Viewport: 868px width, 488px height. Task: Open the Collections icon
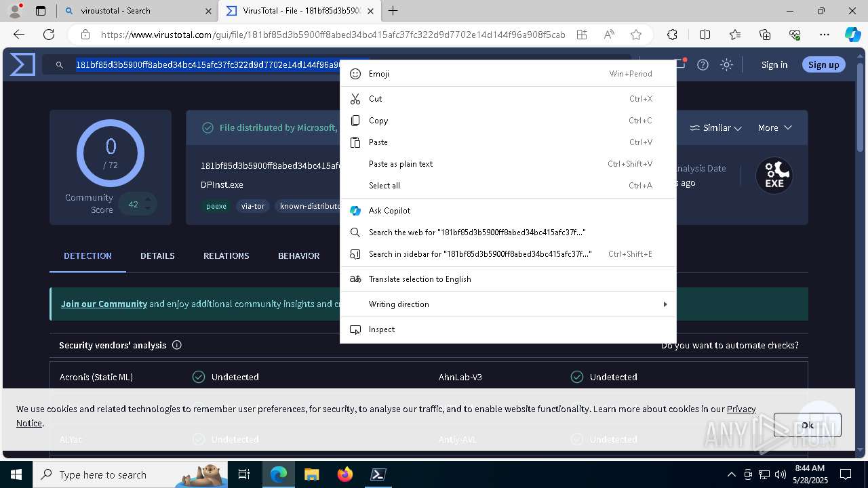pyautogui.click(x=765, y=35)
